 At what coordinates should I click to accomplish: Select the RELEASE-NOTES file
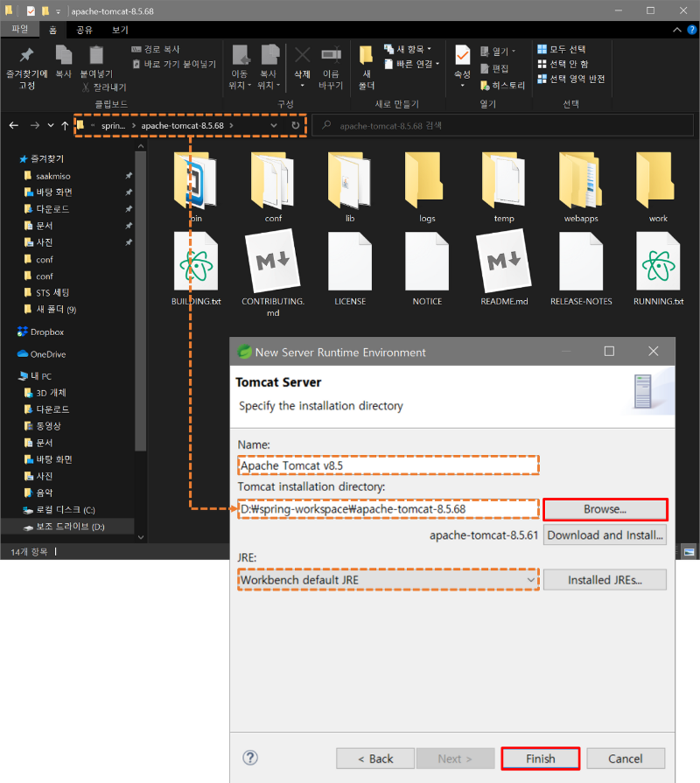click(x=581, y=269)
